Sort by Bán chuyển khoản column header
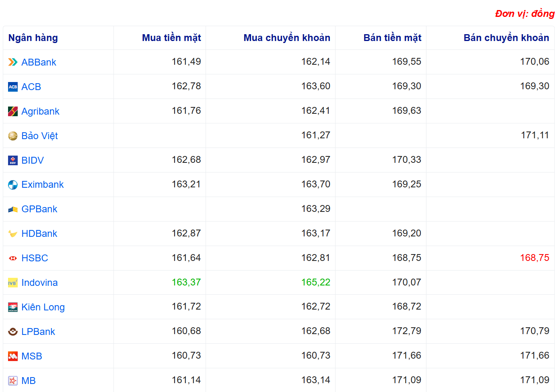The image size is (558, 392). point(506,38)
